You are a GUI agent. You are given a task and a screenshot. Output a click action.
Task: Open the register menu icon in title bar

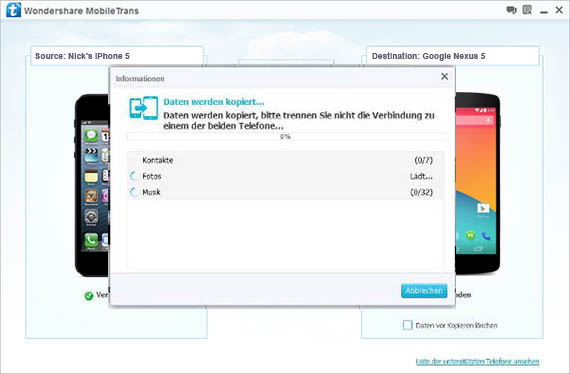click(527, 10)
